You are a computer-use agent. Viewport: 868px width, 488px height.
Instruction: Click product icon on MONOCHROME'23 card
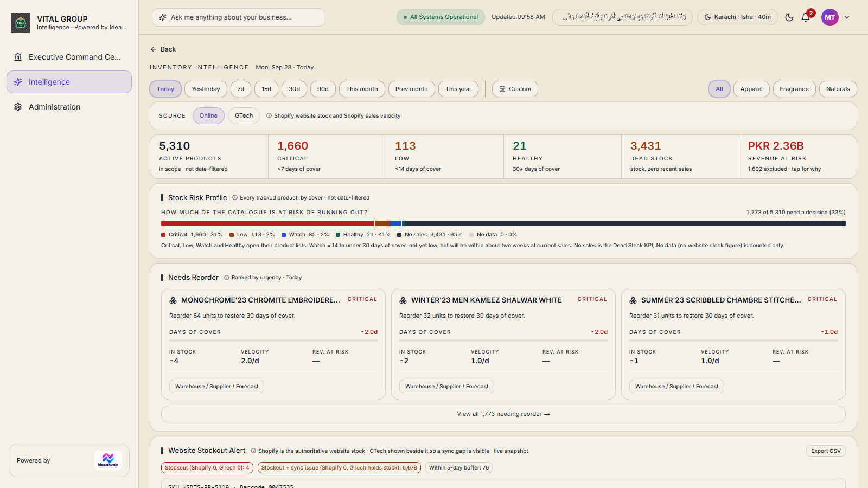point(173,300)
